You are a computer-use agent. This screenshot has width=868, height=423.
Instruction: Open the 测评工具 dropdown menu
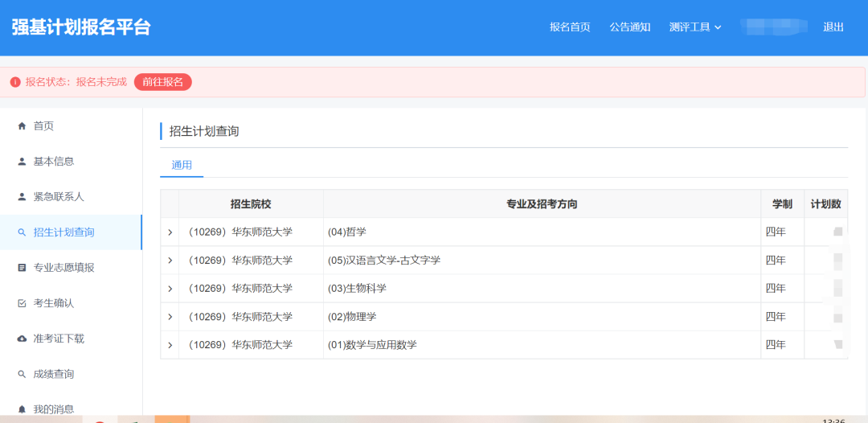point(695,27)
